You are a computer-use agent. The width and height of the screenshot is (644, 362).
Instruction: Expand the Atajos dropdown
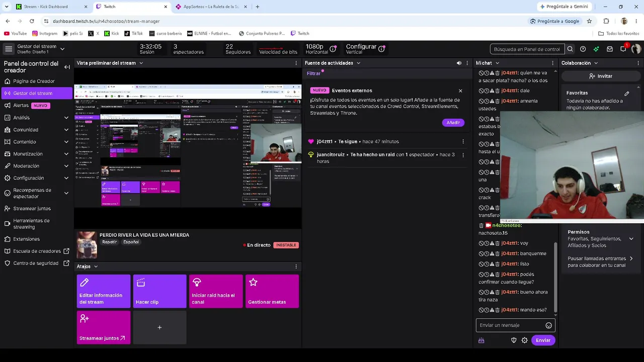96,266
